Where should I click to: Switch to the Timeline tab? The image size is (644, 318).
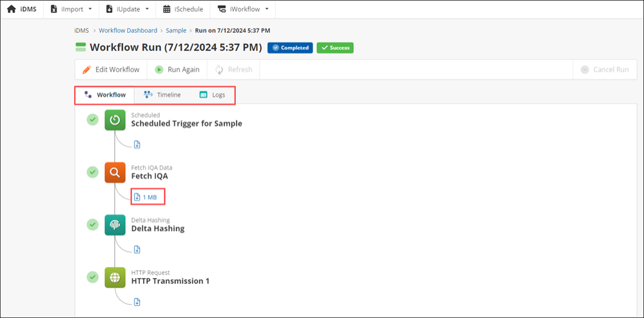click(162, 95)
